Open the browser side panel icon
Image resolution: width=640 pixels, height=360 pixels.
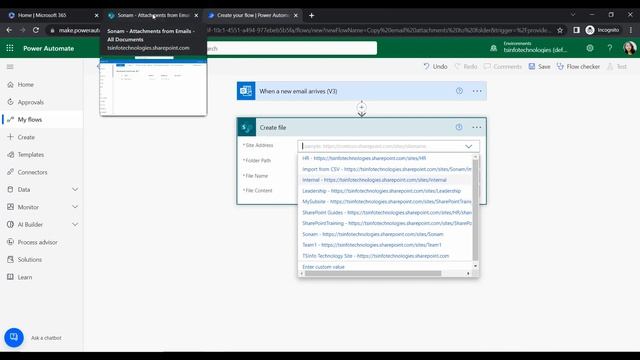point(576,30)
